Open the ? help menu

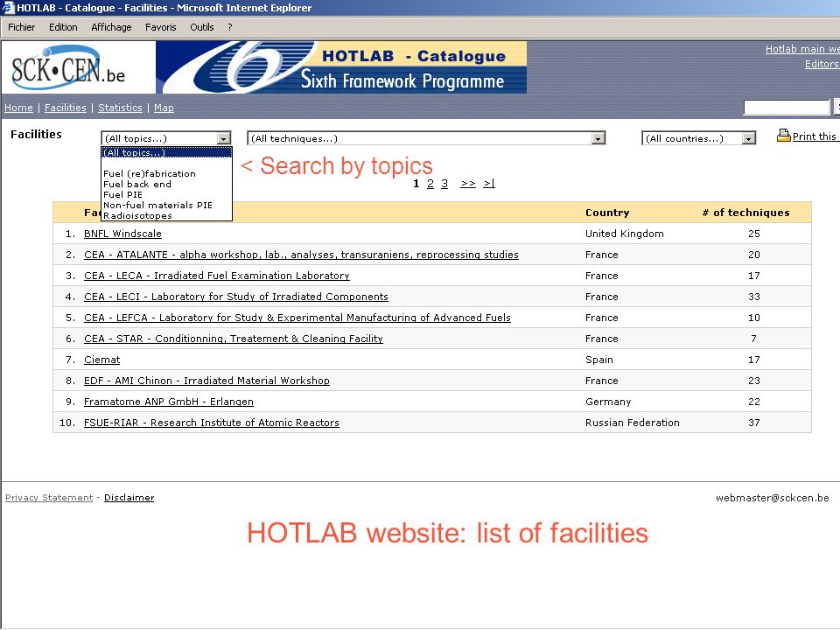[x=230, y=27]
